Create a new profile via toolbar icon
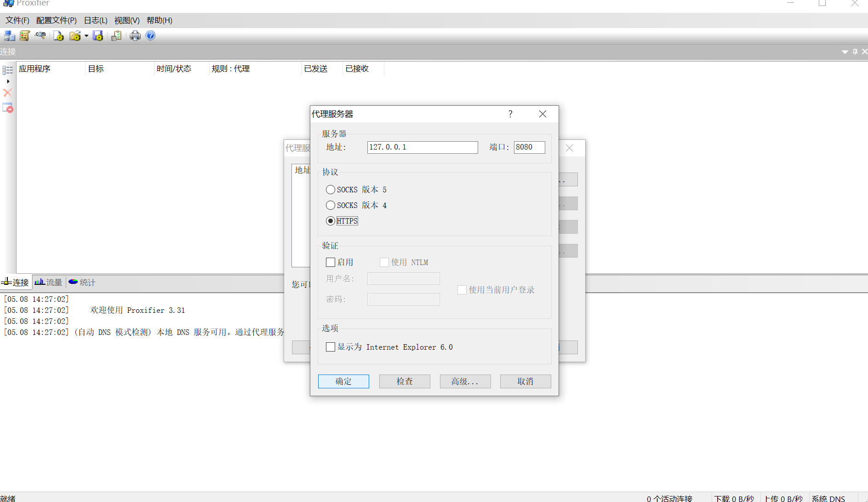 click(x=58, y=35)
